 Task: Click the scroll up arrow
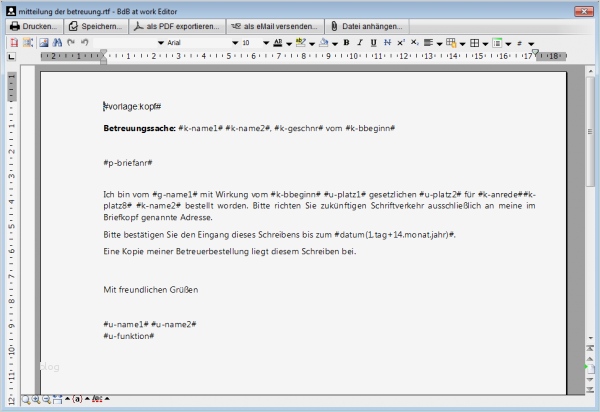(x=590, y=71)
